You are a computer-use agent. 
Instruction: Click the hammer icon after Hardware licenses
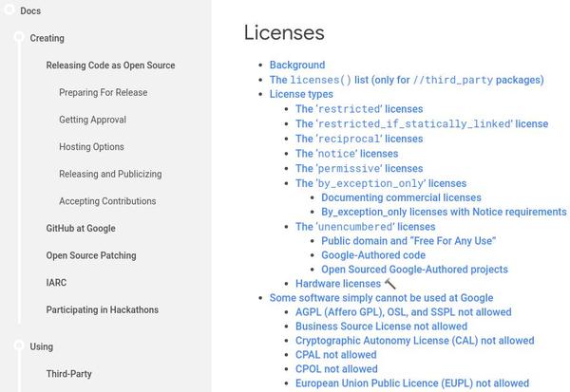[389, 284]
